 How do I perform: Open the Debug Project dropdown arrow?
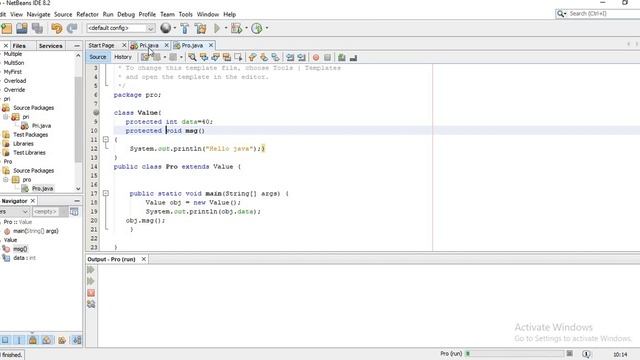(x=246, y=28)
